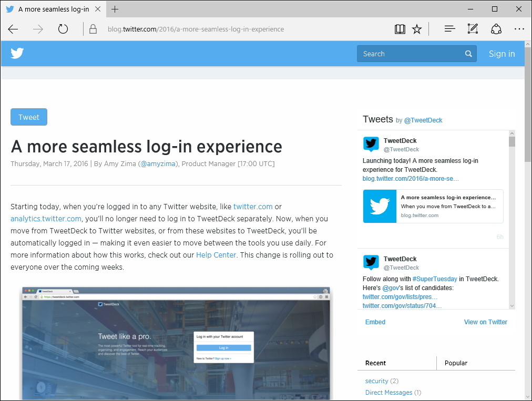Image resolution: width=532 pixels, height=401 pixels.
Task: Open the Help Center link
Action: pos(216,255)
